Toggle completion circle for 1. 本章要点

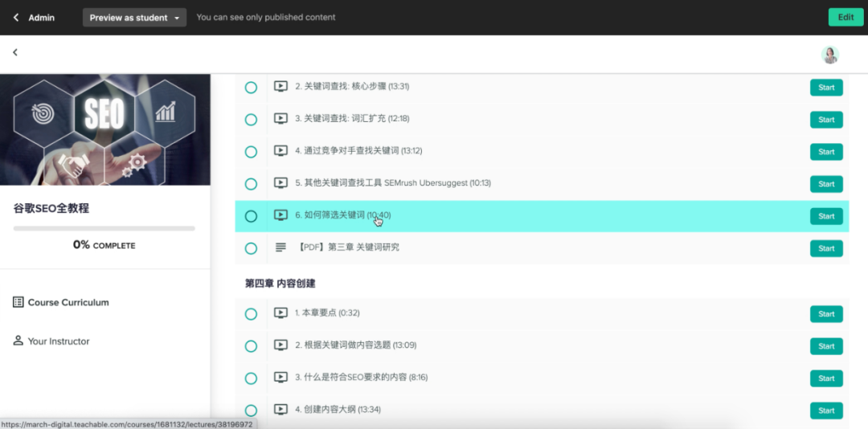[x=251, y=314]
